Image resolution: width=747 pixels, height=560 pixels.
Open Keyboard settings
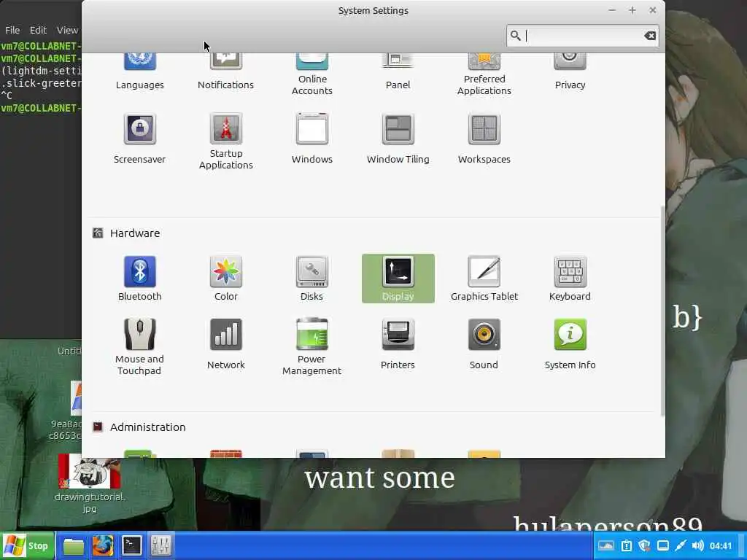coord(570,278)
